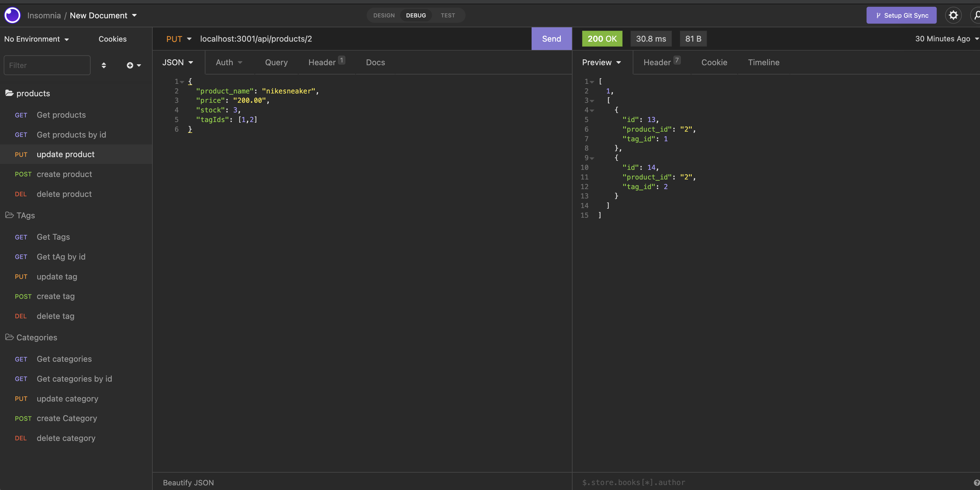Open the user account icon top right
The width and height of the screenshot is (980, 490).
[976, 15]
